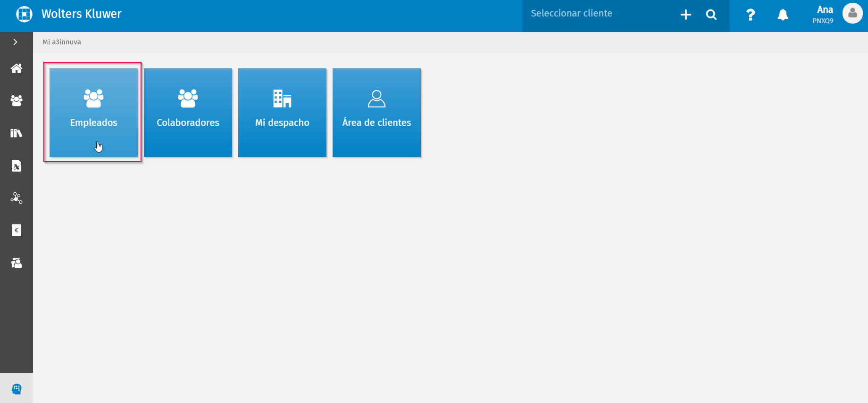Open the Colaboradores tile
The image size is (868, 403).
click(x=188, y=113)
